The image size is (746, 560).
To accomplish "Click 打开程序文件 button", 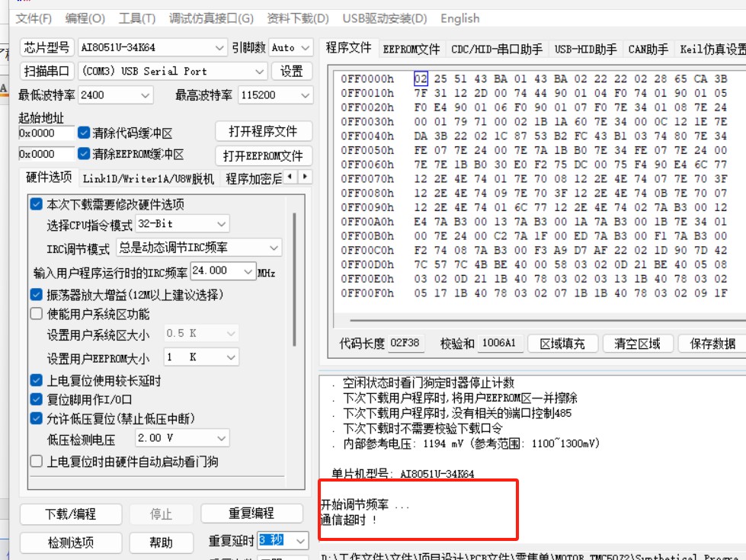I will (x=264, y=131).
